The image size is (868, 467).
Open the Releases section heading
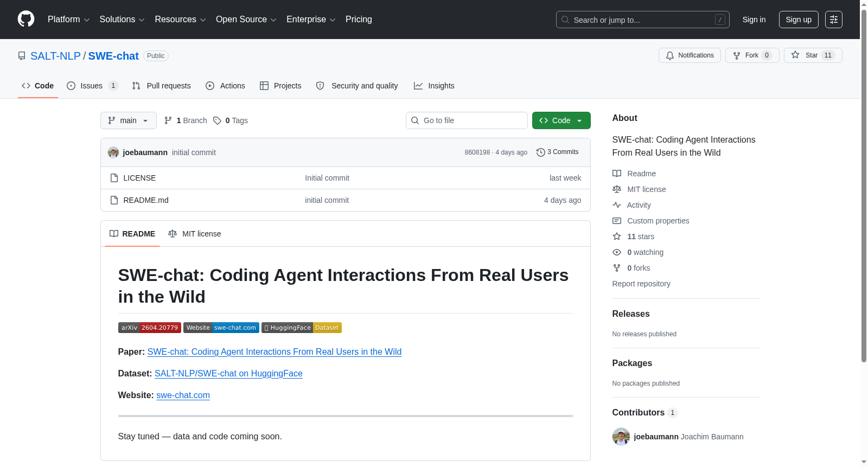coord(631,314)
